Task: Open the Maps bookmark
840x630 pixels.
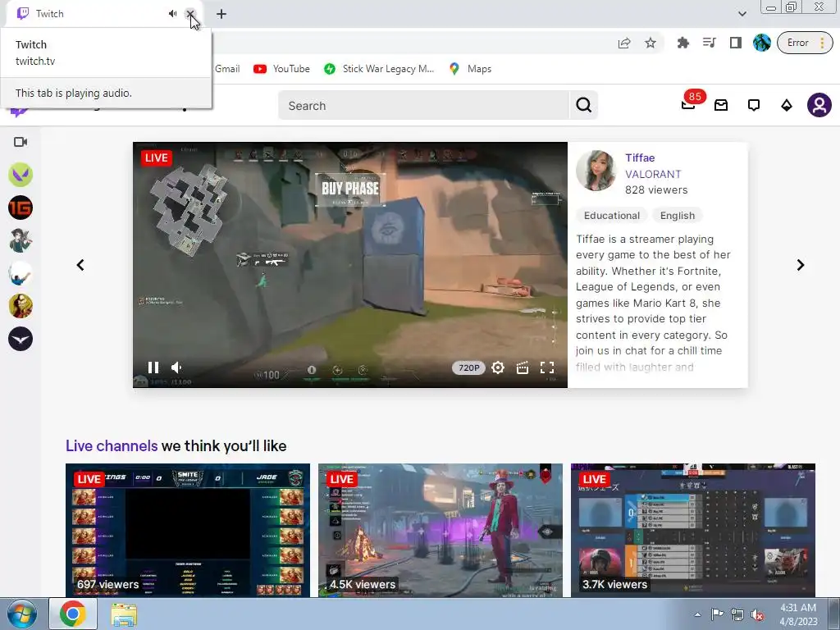Action: click(x=470, y=69)
